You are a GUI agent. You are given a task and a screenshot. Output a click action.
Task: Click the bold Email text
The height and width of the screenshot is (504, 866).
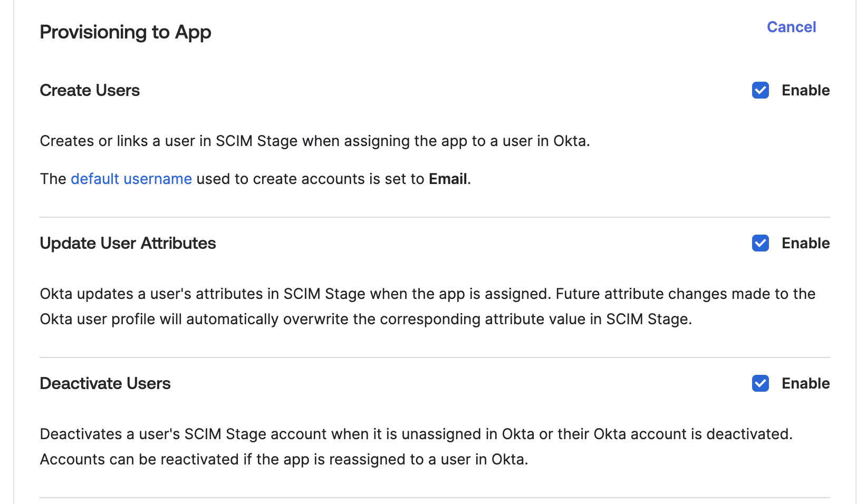(x=448, y=179)
